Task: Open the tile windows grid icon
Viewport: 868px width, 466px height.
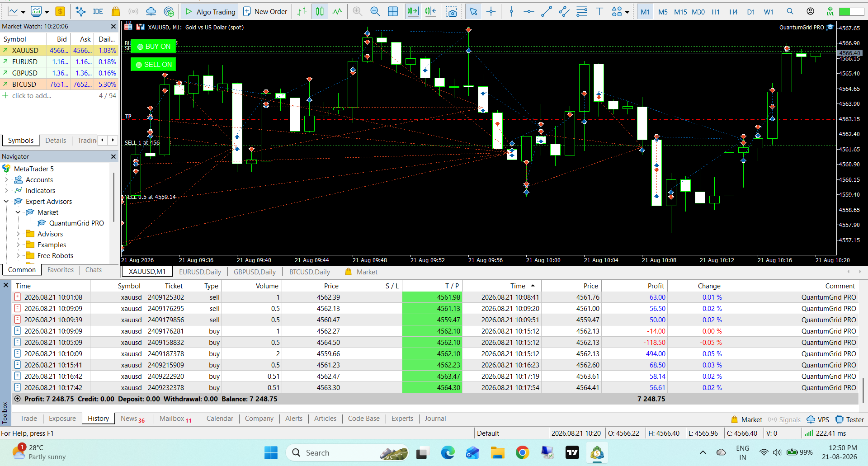Action: 393,12
